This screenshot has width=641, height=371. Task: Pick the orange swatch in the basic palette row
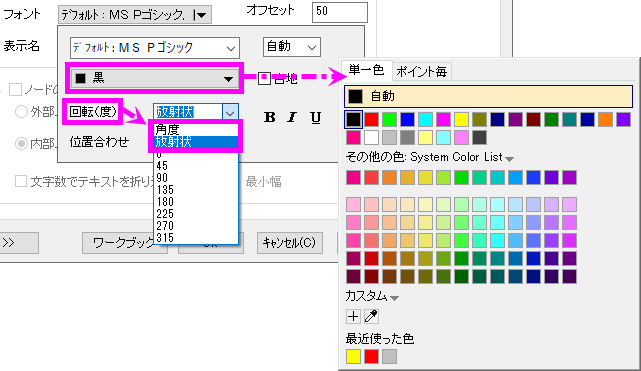[605, 119]
